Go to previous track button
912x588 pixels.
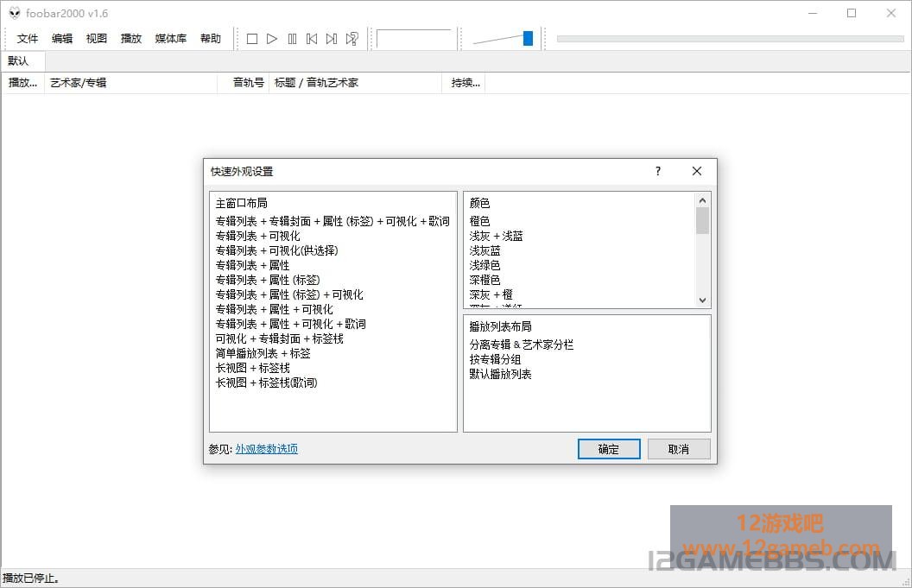click(312, 39)
